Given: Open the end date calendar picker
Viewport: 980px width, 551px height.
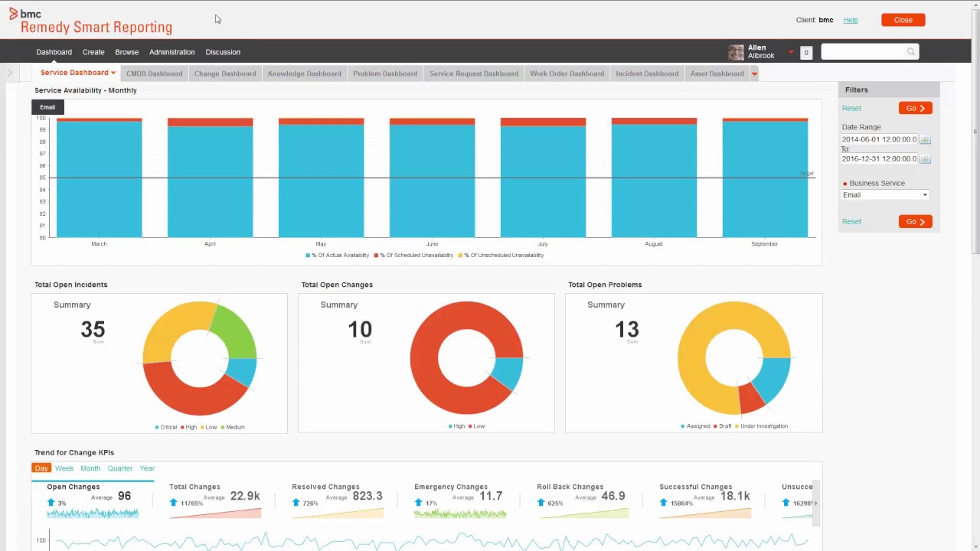Looking at the screenshot, I should pyautogui.click(x=925, y=159).
